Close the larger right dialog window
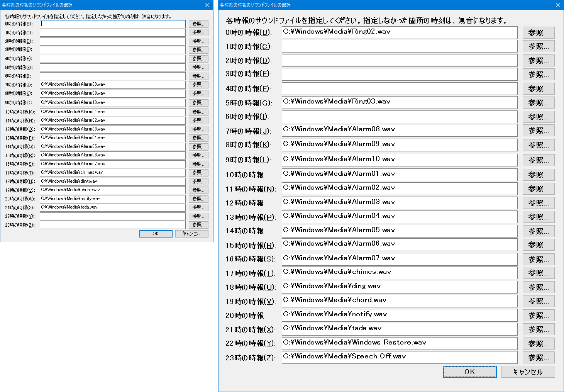 pos(558,5)
